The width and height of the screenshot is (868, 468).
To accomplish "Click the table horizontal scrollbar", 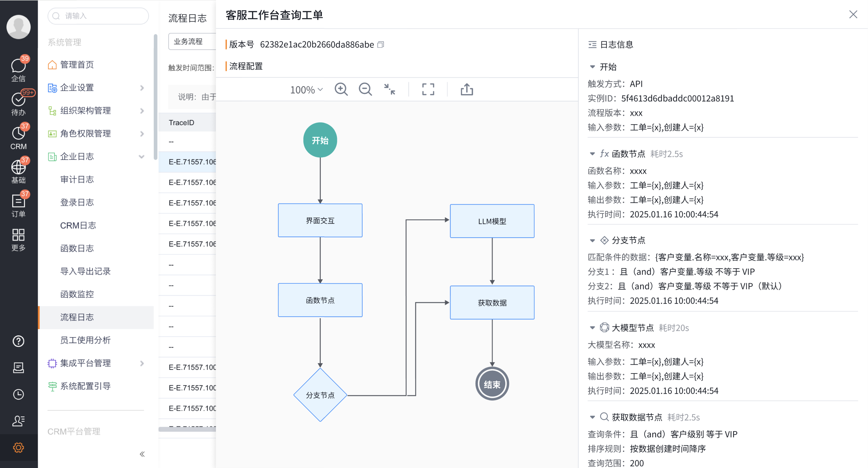I will tap(187, 429).
